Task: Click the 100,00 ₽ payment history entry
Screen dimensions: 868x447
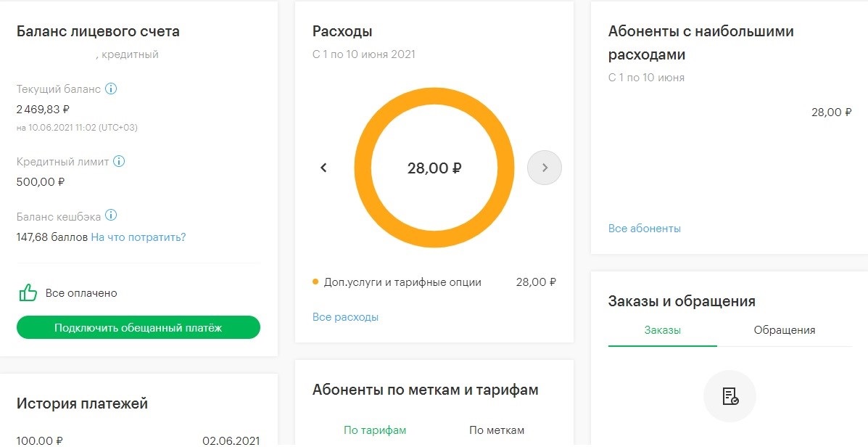Action: [138, 441]
